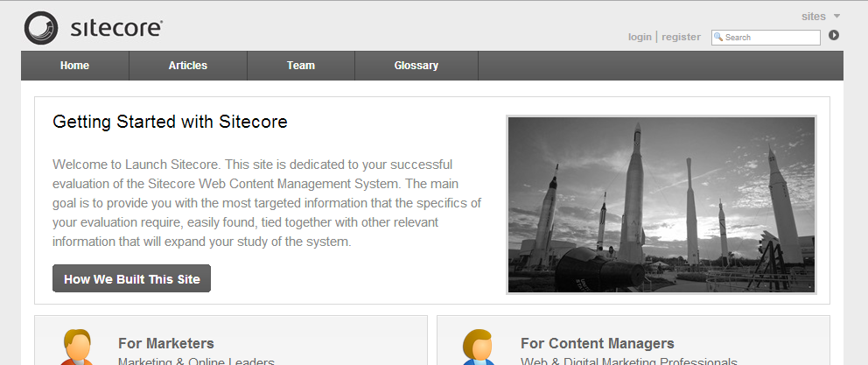The width and height of the screenshot is (868, 365).
Task: Go to the Articles menu item
Action: 187,66
